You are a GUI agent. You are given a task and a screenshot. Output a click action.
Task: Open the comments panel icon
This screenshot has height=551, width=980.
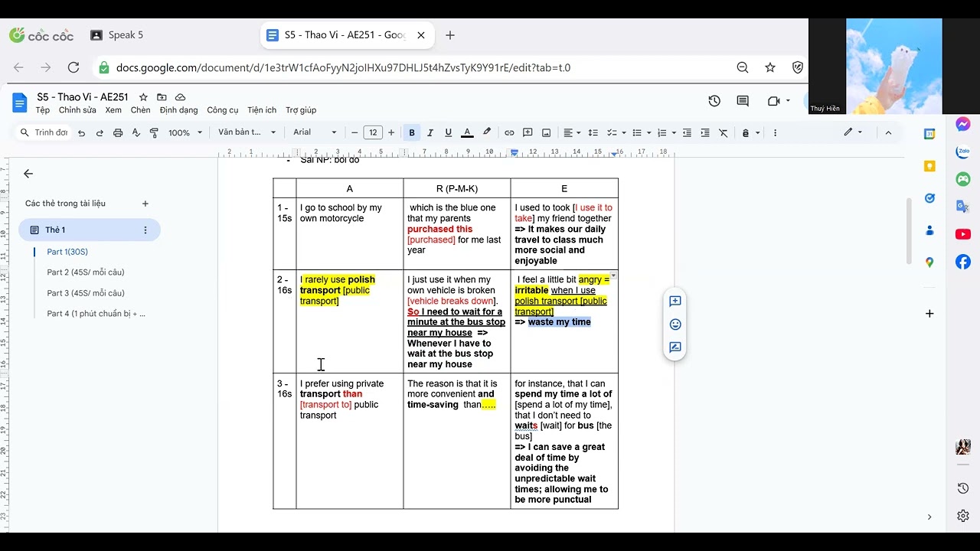pyautogui.click(x=743, y=101)
